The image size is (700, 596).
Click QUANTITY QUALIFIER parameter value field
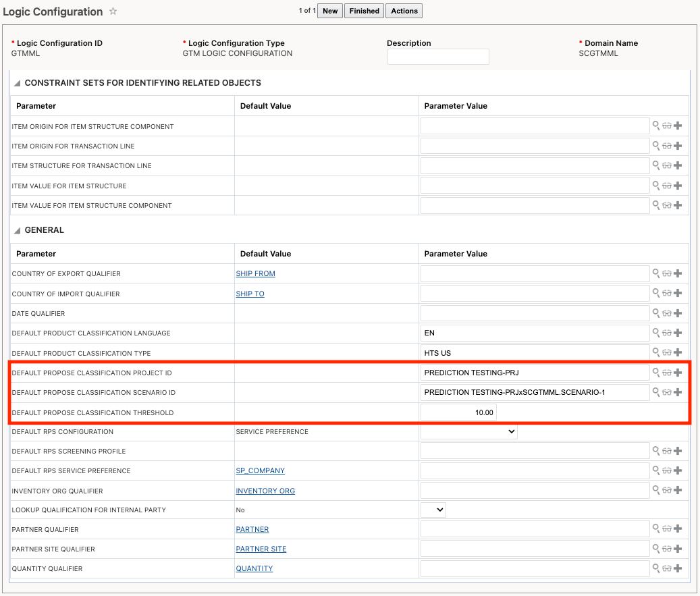[x=535, y=569]
